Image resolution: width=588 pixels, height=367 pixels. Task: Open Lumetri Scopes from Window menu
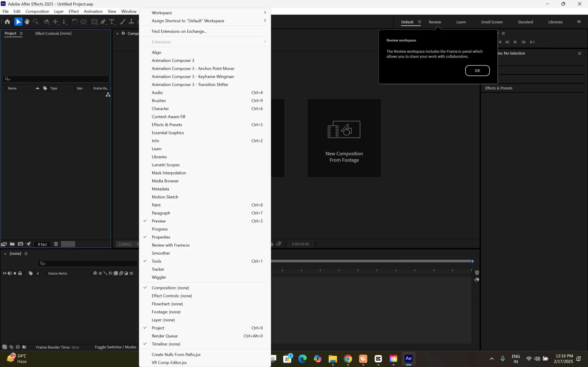pos(165,165)
